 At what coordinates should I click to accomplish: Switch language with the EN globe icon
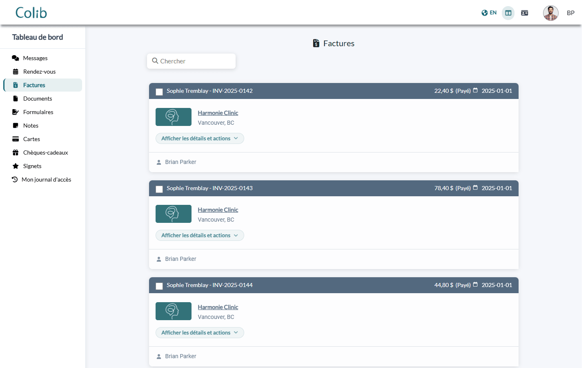click(x=489, y=13)
